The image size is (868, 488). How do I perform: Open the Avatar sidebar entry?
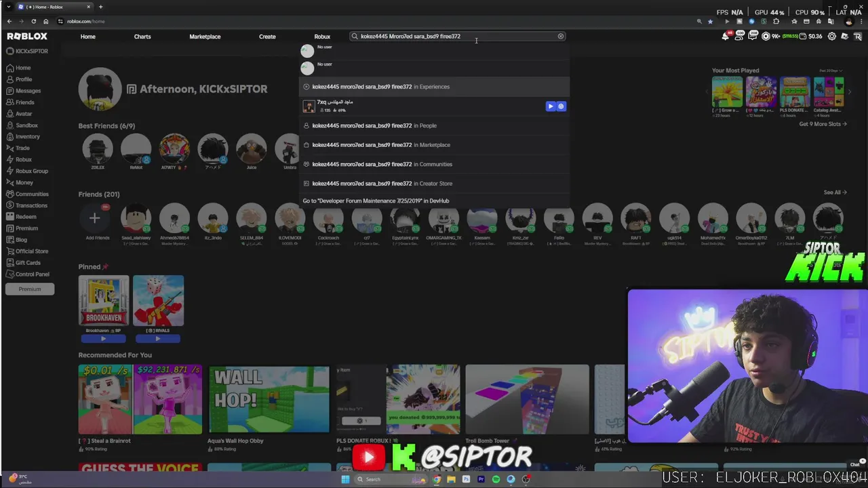click(x=19, y=114)
